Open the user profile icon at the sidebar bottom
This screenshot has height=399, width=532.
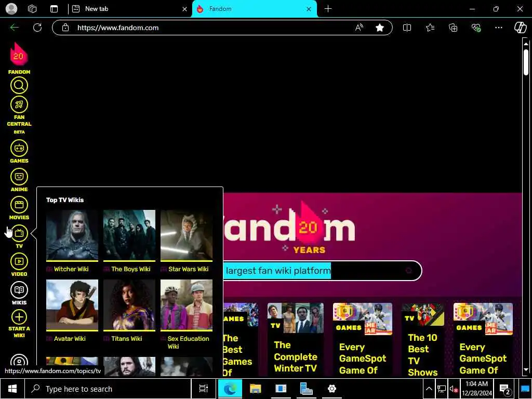click(x=19, y=362)
